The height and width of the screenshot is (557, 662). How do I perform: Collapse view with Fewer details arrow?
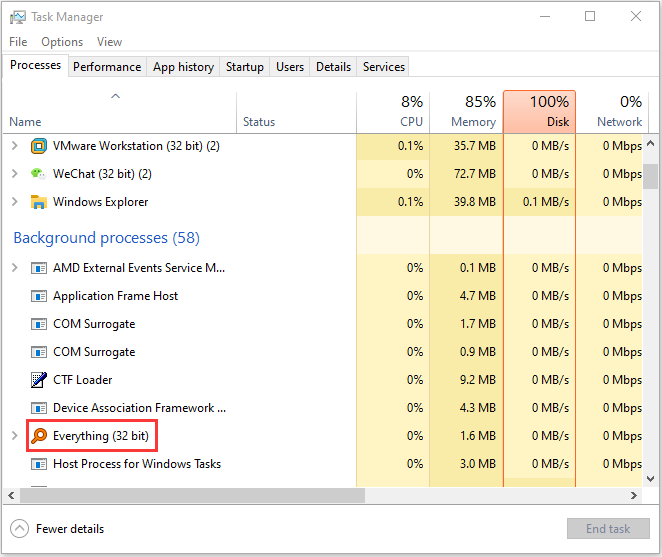pos(20,529)
